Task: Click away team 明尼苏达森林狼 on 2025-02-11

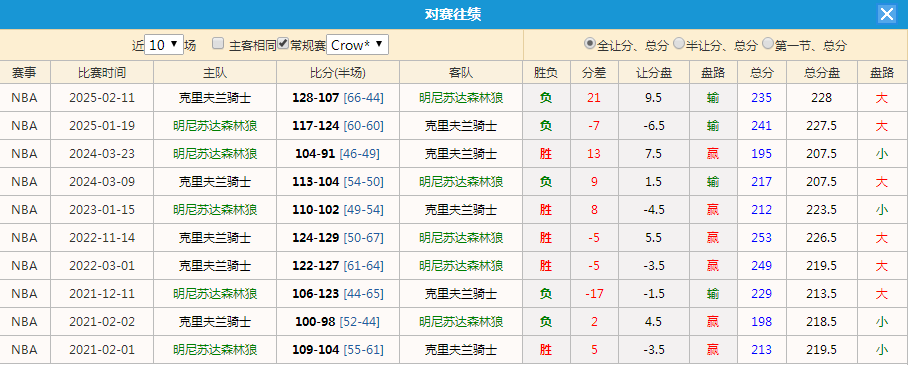Action: point(461,98)
